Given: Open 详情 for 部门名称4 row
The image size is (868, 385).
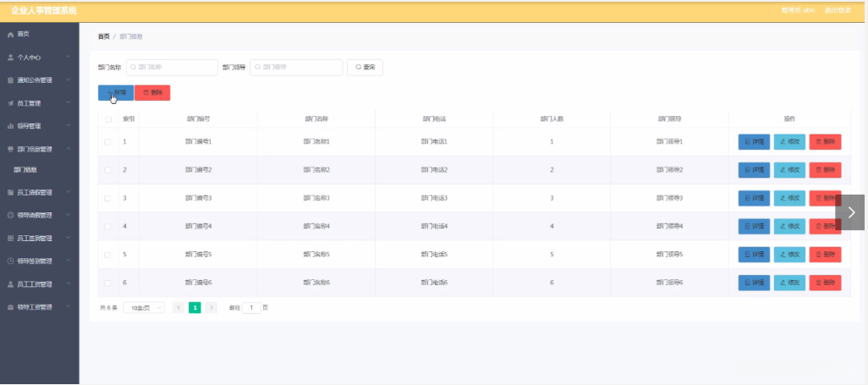Looking at the screenshot, I should point(754,227).
